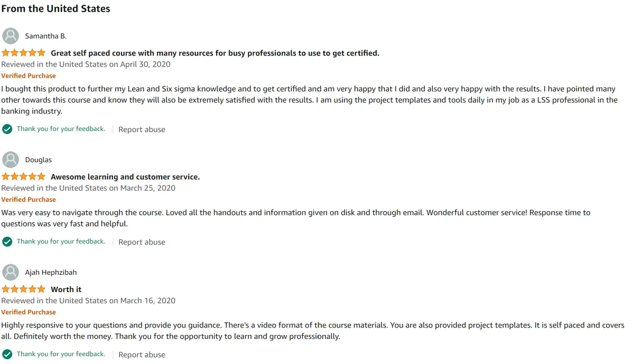Report abuse on Samantha B.'s review
Image resolution: width=634 pixels, height=364 pixels.
click(x=142, y=129)
